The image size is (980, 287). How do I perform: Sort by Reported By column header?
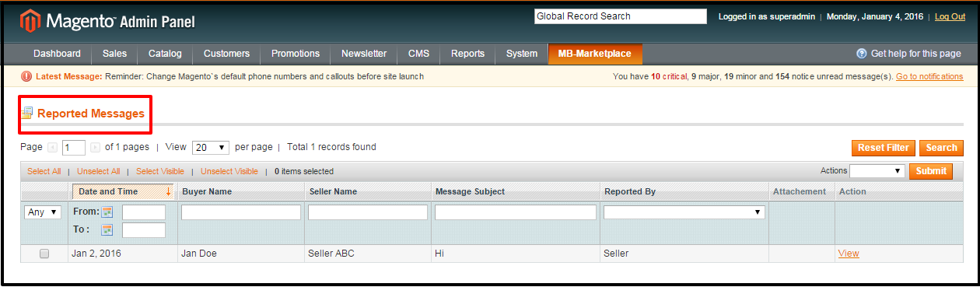(x=629, y=191)
